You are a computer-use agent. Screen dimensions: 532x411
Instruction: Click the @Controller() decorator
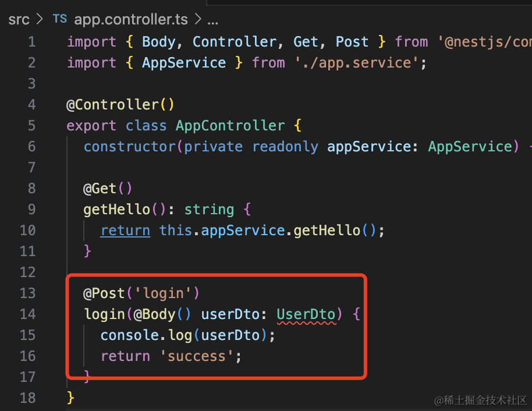point(120,105)
